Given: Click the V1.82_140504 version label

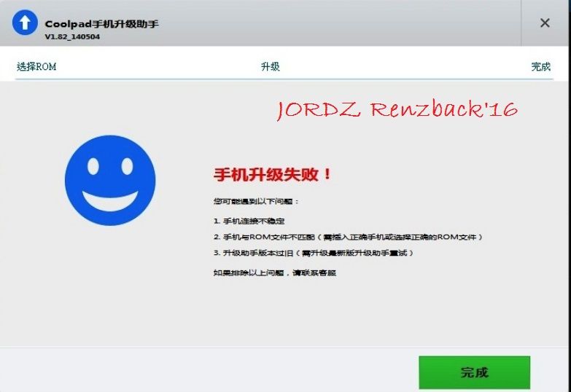Looking at the screenshot, I should [x=72, y=36].
